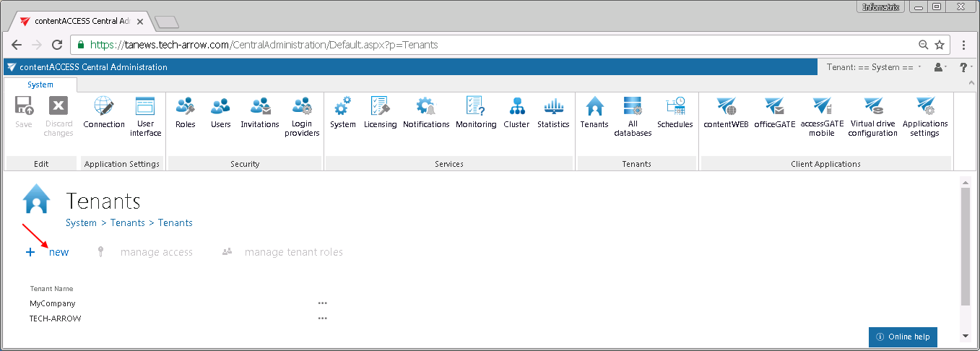Open the TECH-ARROW row ellipsis menu
Viewport: 980px width, 351px height.
click(x=322, y=318)
